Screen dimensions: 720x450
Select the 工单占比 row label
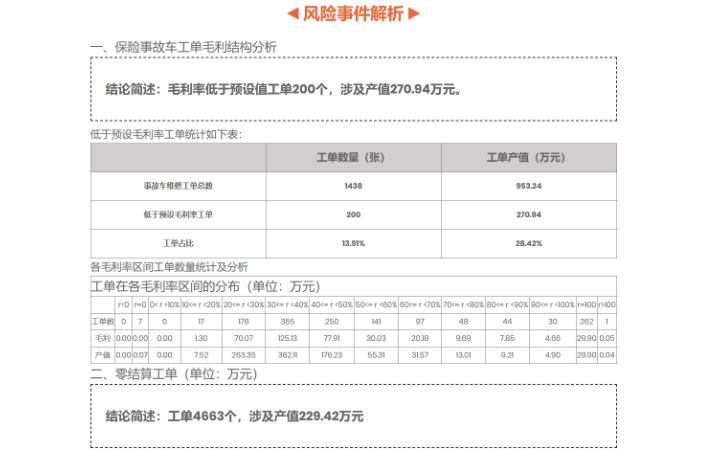point(178,243)
